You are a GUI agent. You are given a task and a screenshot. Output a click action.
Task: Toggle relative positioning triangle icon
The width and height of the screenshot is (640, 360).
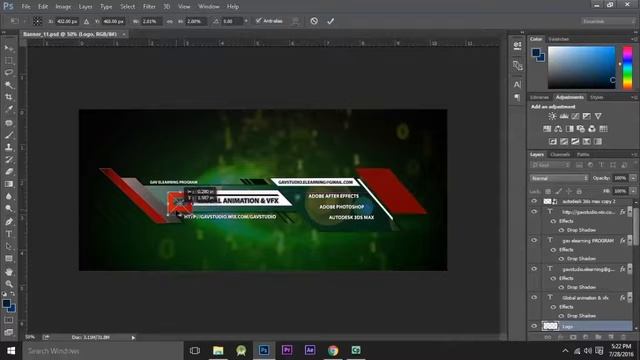(x=87, y=21)
